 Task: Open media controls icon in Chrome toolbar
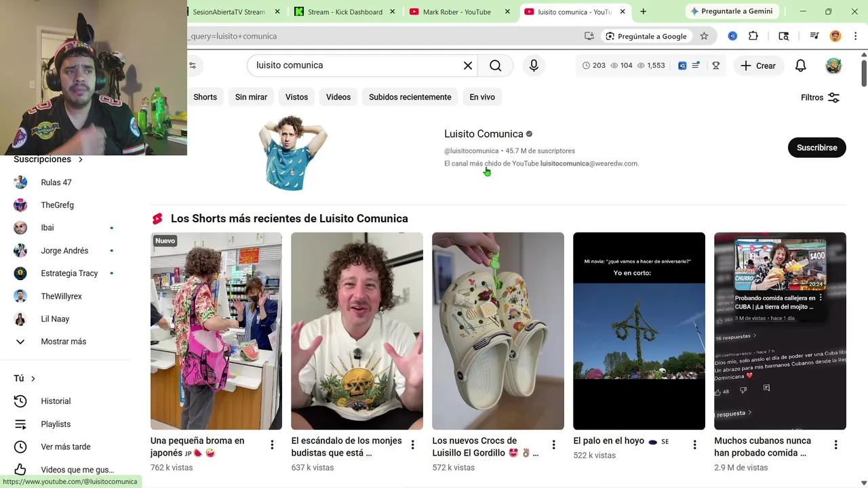point(814,36)
